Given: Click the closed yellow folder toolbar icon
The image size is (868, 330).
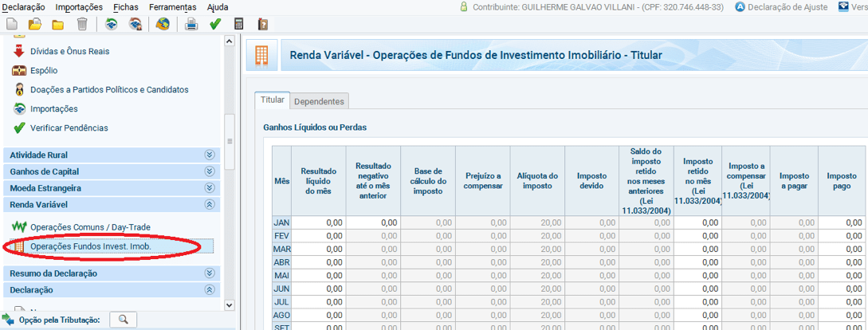Looking at the screenshot, I should point(57,25).
